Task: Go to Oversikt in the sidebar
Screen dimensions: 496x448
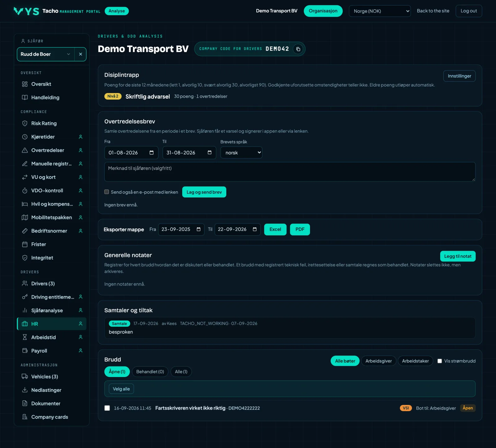Action: tap(51, 84)
